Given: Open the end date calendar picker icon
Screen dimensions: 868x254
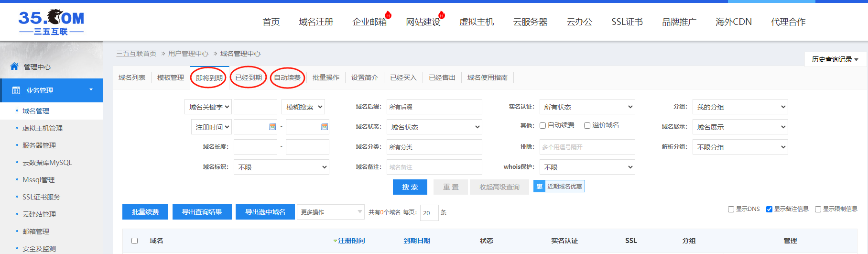Looking at the screenshot, I should point(325,127).
